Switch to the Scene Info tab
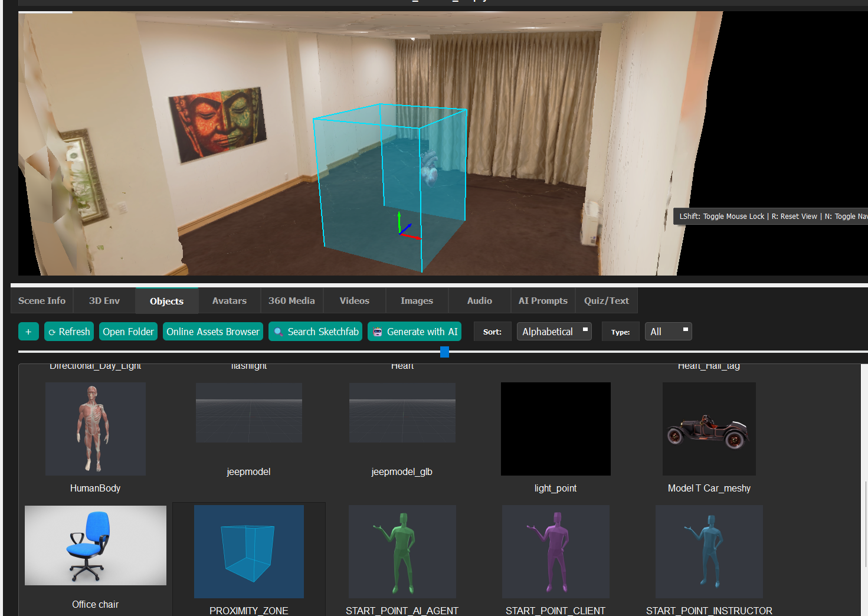This screenshot has width=868, height=616. pos(42,300)
